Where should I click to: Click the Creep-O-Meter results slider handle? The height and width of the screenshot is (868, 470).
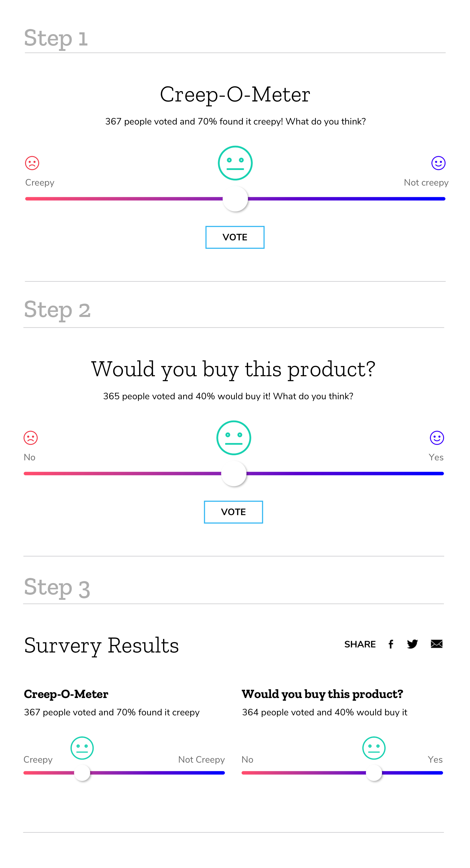[82, 773]
